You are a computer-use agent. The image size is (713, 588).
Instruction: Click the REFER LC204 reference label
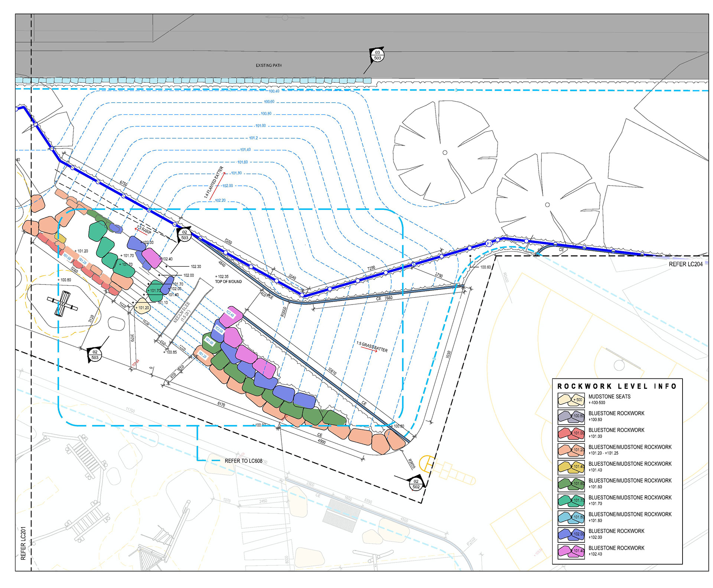[x=686, y=264]
